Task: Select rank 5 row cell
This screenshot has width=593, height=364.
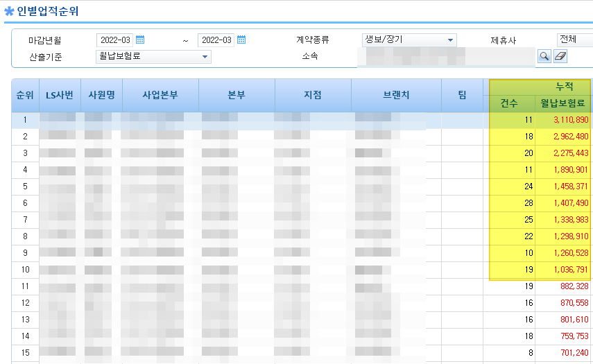Action: coord(26,187)
